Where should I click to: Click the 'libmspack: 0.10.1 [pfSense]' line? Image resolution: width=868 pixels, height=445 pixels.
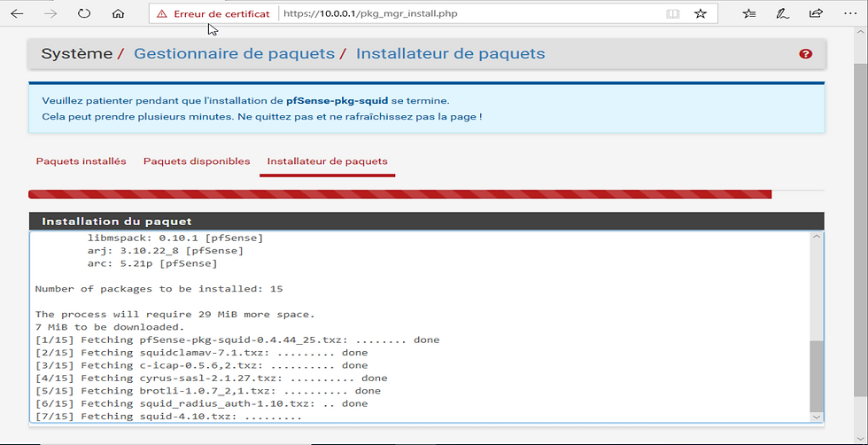click(x=175, y=238)
